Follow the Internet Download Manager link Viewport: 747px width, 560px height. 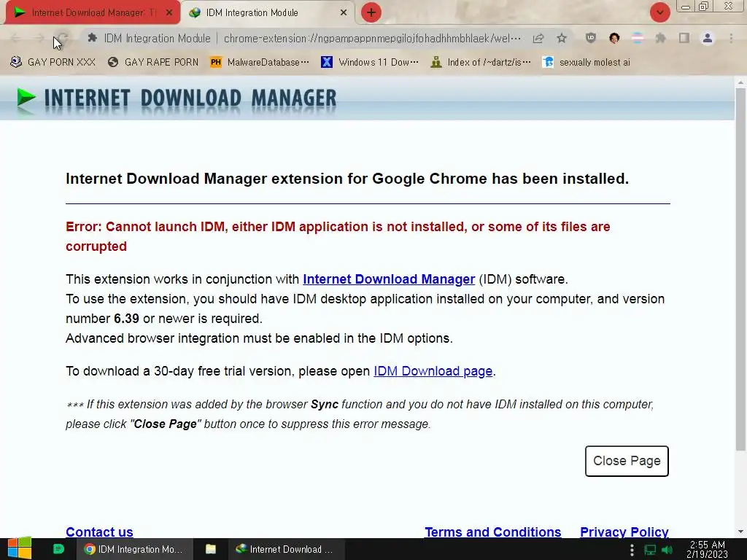click(x=389, y=279)
